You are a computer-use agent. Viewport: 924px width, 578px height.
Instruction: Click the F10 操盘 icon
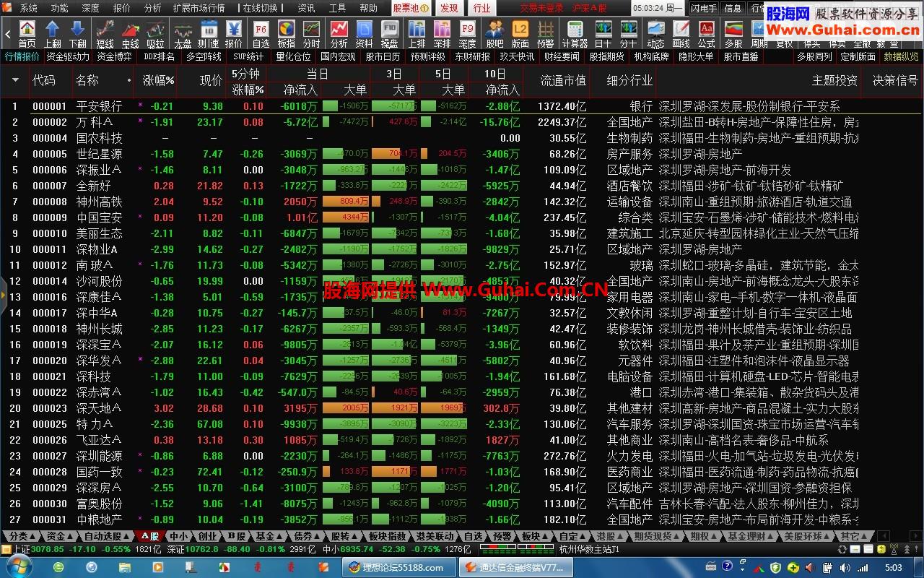[x=389, y=34]
